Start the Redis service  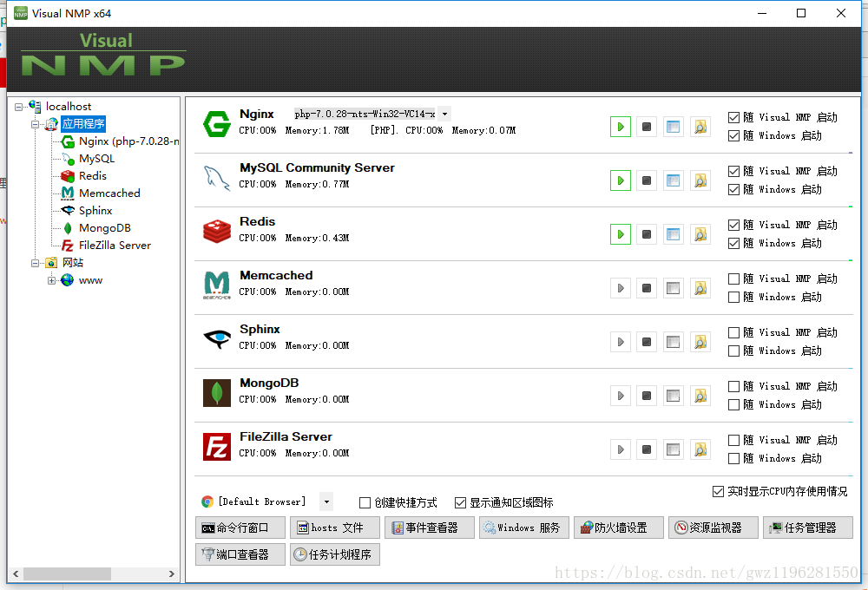[620, 234]
